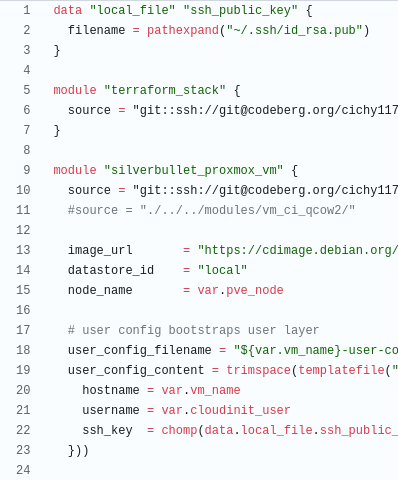
Task: Click the git source URL on line 10
Action: tap(265, 190)
